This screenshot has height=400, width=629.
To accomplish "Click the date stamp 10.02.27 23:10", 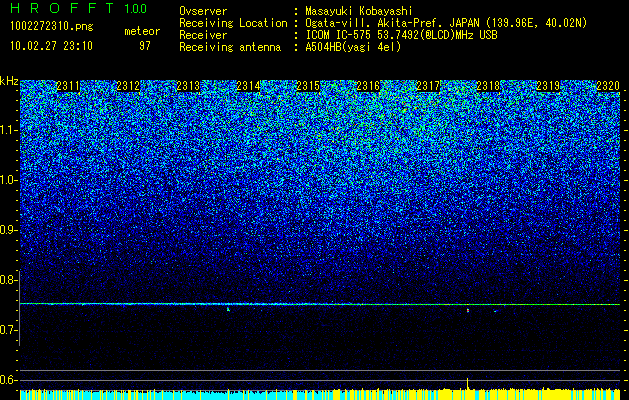I will pos(51,46).
